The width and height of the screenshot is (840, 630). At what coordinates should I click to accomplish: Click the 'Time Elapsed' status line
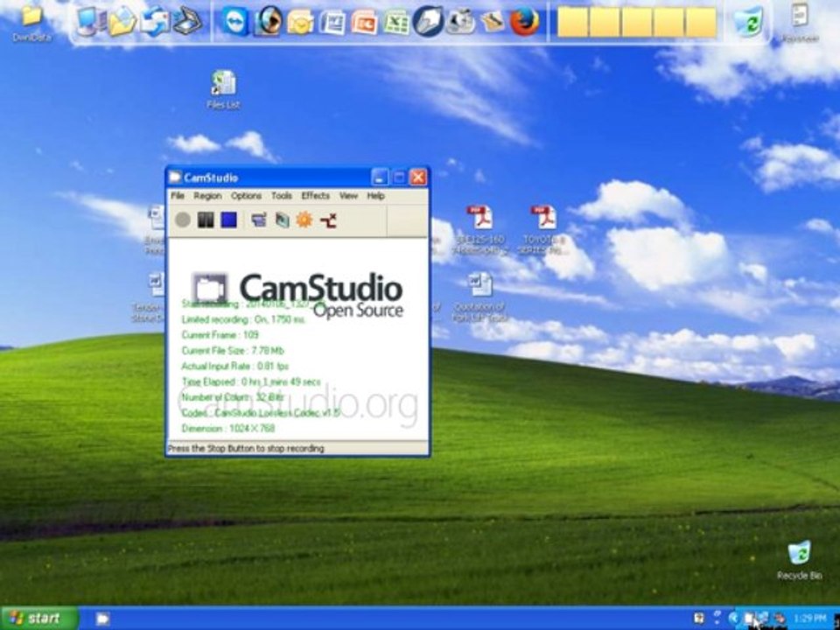251,381
